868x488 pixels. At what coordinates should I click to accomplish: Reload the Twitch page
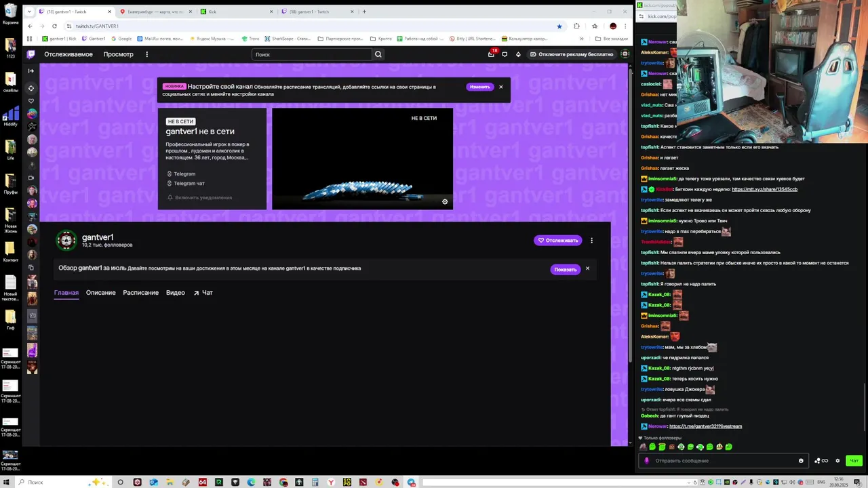pyautogui.click(x=54, y=26)
